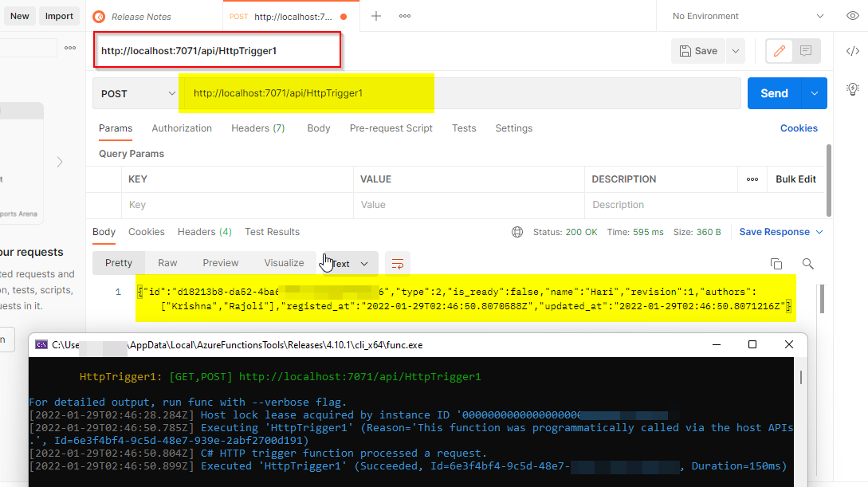Open the Cookies link
Image resolution: width=868 pixels, height=487 pixels.
[x=798, y=128]
